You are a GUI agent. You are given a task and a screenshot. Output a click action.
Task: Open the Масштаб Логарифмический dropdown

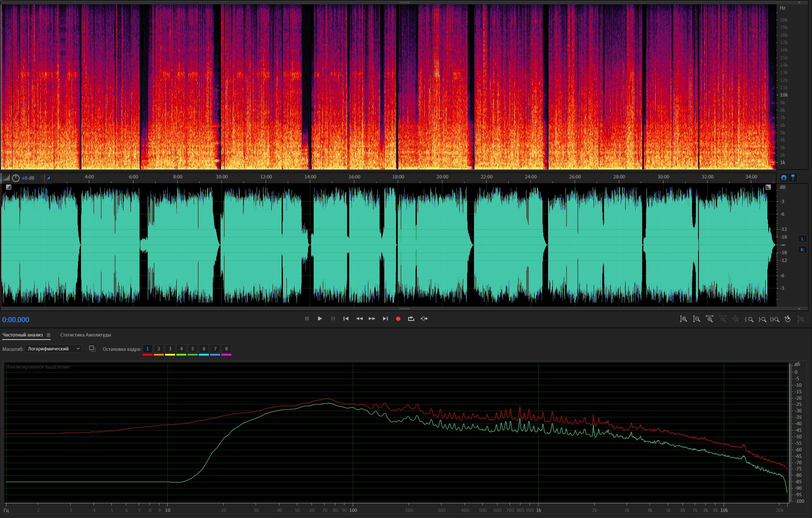click(x=53, y=349)
